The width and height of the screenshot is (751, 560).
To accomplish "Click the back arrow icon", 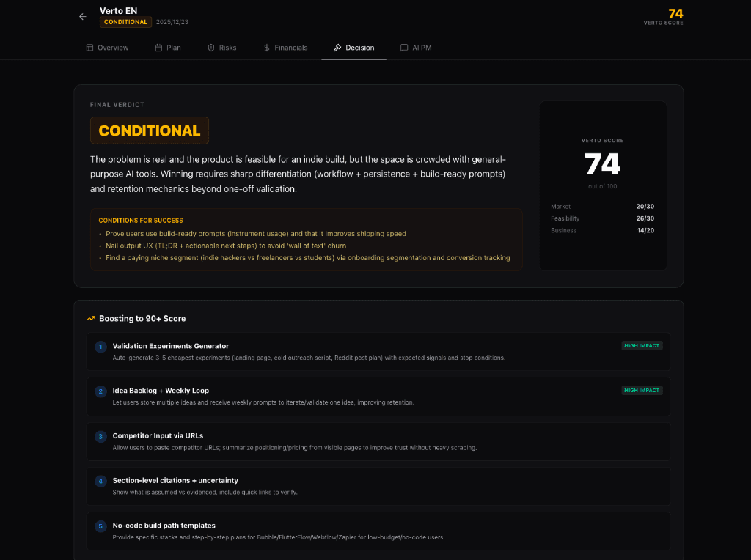I will pos(82,16).
